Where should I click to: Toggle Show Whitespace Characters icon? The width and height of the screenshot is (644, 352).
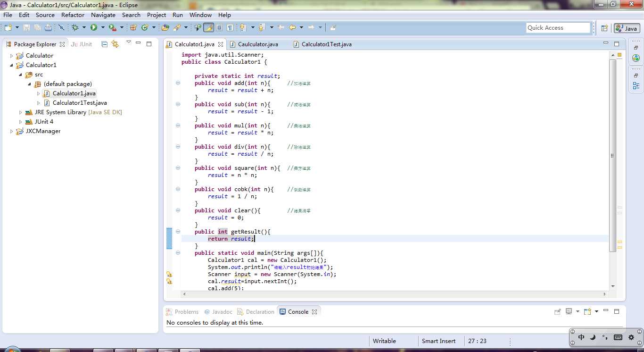230,27
